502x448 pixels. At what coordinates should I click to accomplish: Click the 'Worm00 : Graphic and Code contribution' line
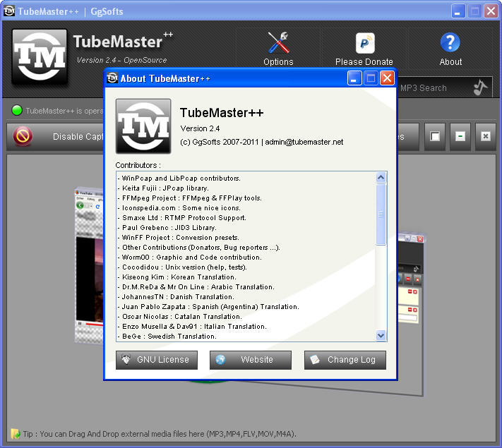pyautogui.click(x=189, y=258)
